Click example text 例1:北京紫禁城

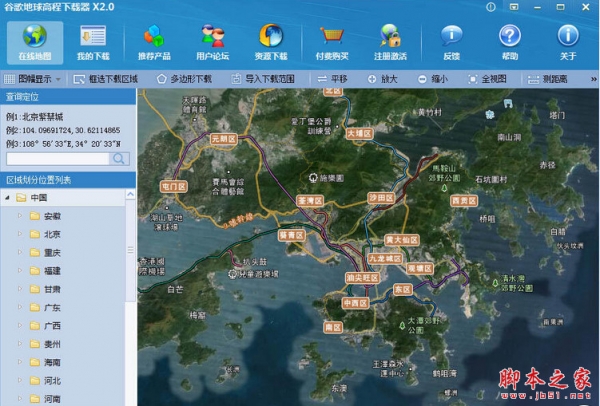pyautogui.click(x=34, y=117)
